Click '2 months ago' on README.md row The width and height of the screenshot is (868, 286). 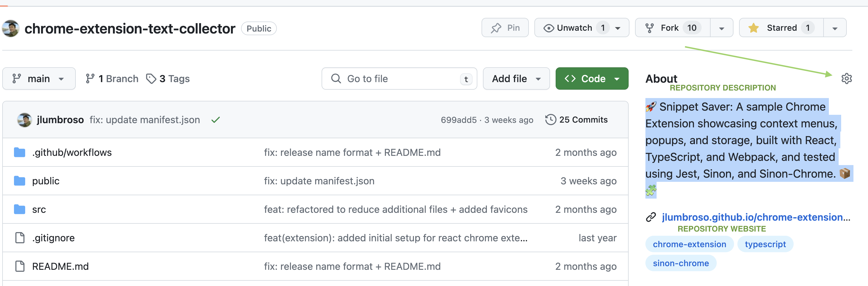[x=586, y=266]
